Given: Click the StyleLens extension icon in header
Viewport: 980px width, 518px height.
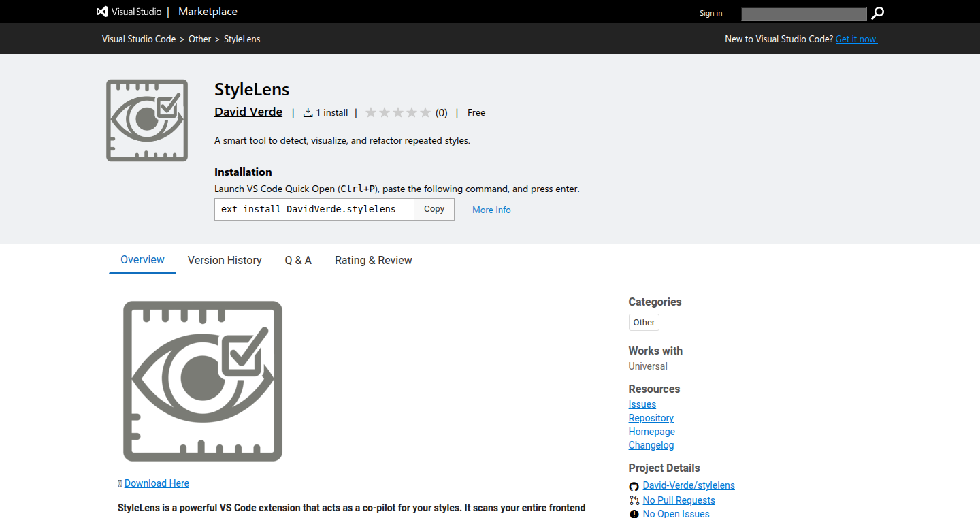Looking at the screenshot, I should (147, 120).
